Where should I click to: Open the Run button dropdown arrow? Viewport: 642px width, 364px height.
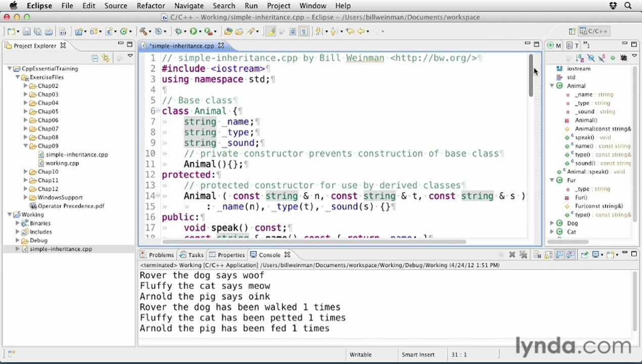[200, 31]
